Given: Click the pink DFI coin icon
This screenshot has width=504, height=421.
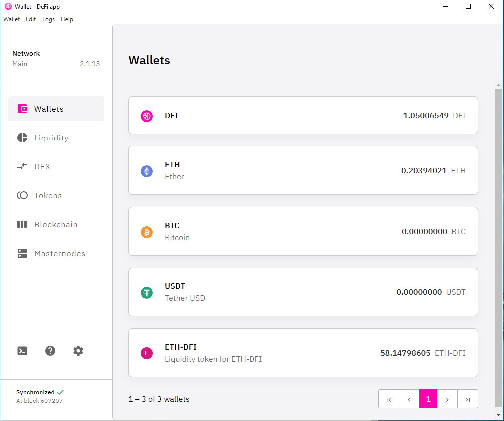Looking at the screenshot, I should pos(147,116).
